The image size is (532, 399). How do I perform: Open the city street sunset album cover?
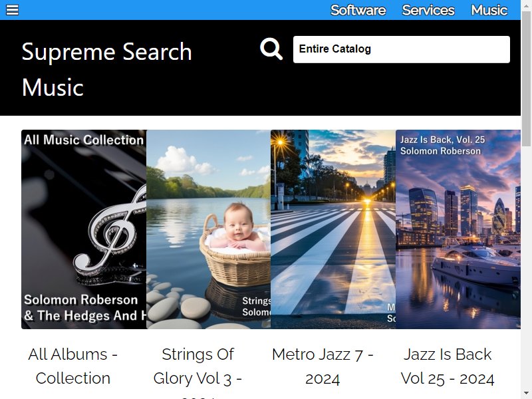click(333, 229)
